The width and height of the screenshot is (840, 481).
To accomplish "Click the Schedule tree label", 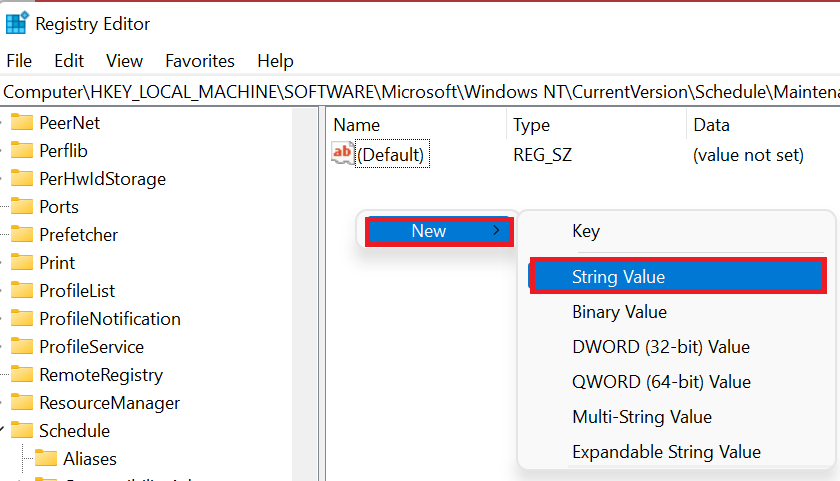I will coord(74,431).
